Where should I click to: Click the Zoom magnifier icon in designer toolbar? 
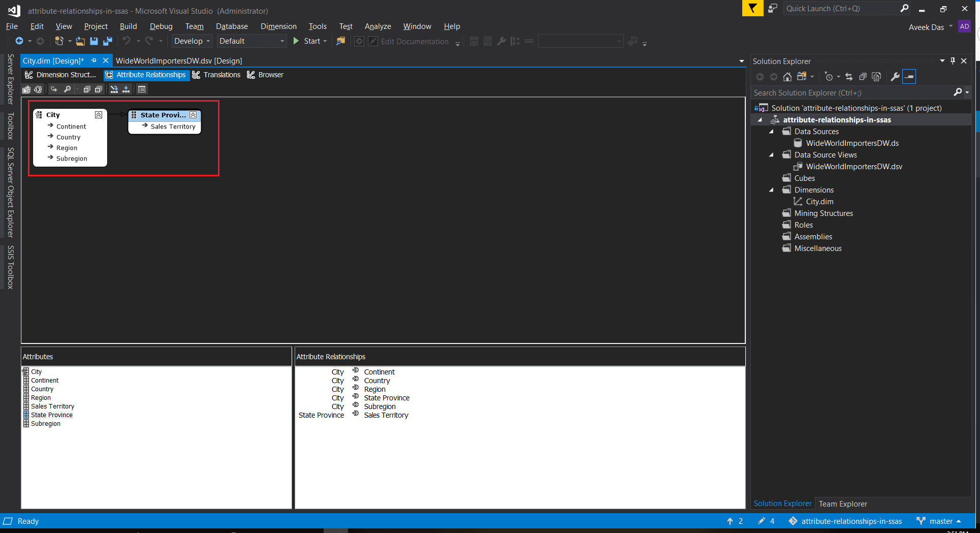click(67, 89)
